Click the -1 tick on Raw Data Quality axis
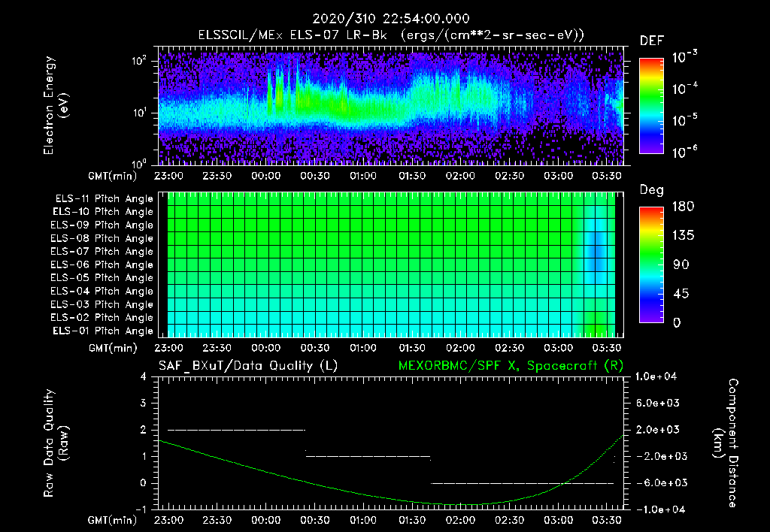The height and width of the screenshot is (532, 770). pos(141,509)
